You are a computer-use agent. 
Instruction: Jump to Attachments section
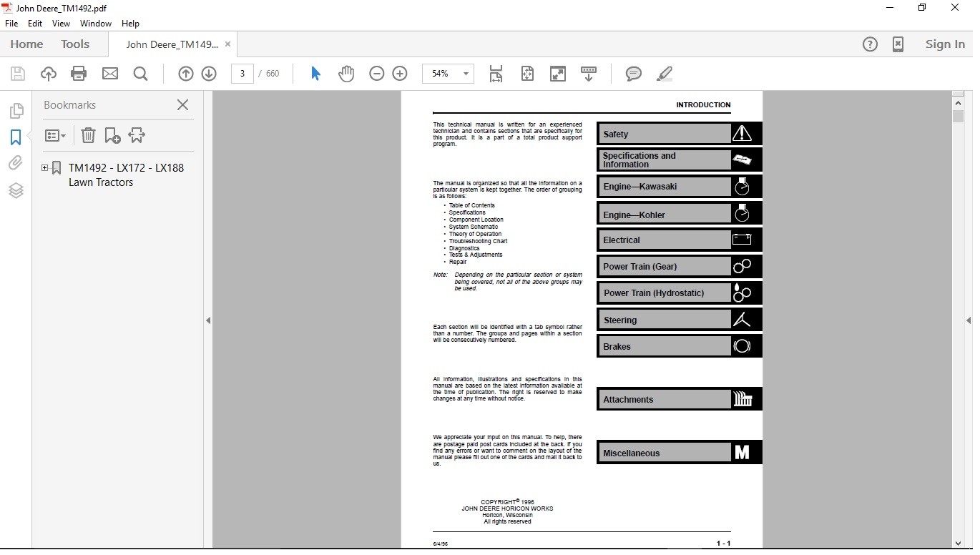(679, 399)
